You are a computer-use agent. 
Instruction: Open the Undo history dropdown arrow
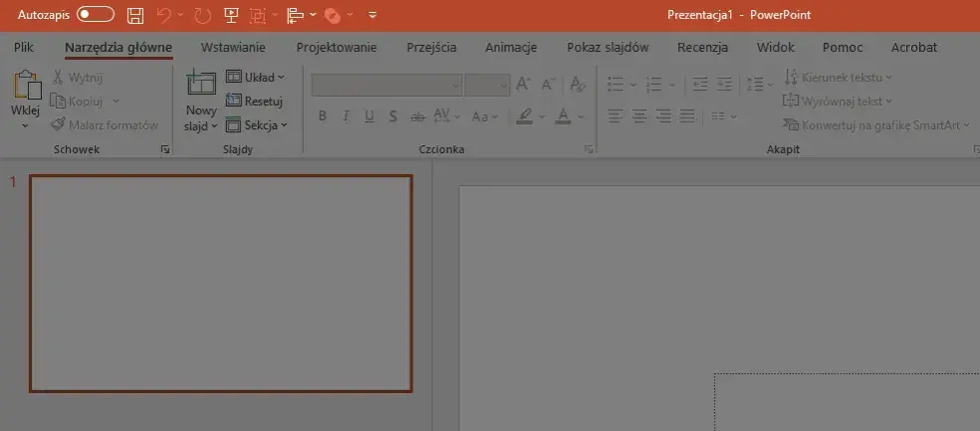180,14
